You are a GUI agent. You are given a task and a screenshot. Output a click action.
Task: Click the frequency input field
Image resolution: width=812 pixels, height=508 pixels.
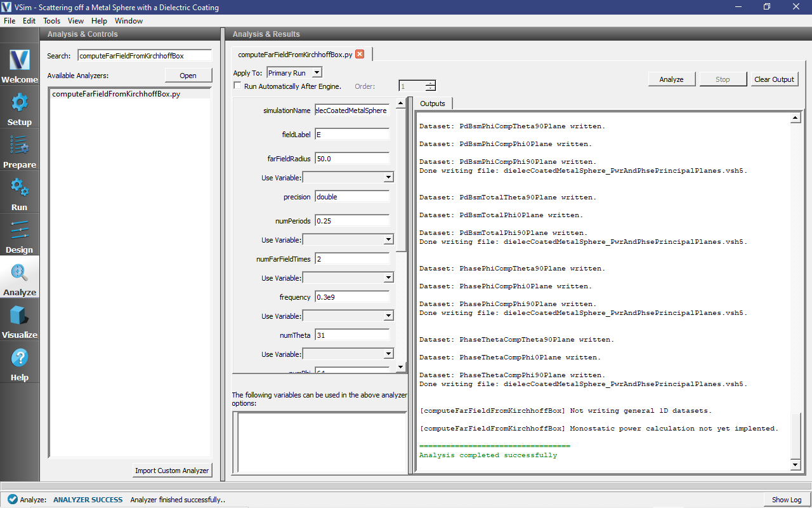[352, 297]
